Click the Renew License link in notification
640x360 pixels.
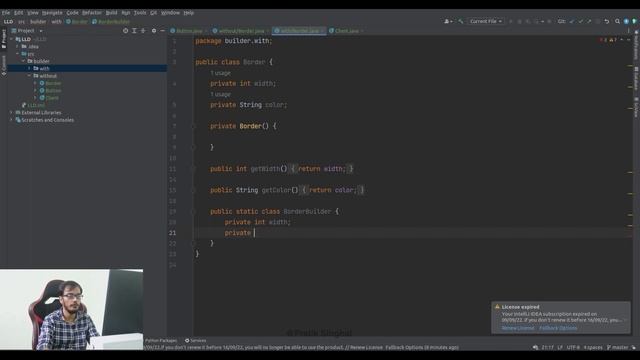pos(518,328)
